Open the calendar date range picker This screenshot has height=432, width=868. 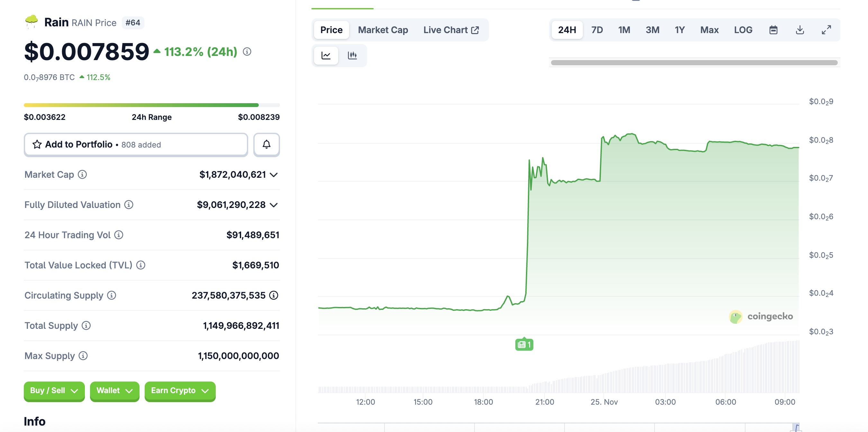click(x=773, y=30)
